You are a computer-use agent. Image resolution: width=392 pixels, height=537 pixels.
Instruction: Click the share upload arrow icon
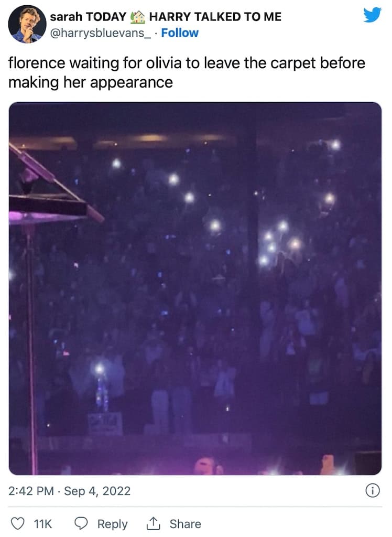tap(153, 523)
